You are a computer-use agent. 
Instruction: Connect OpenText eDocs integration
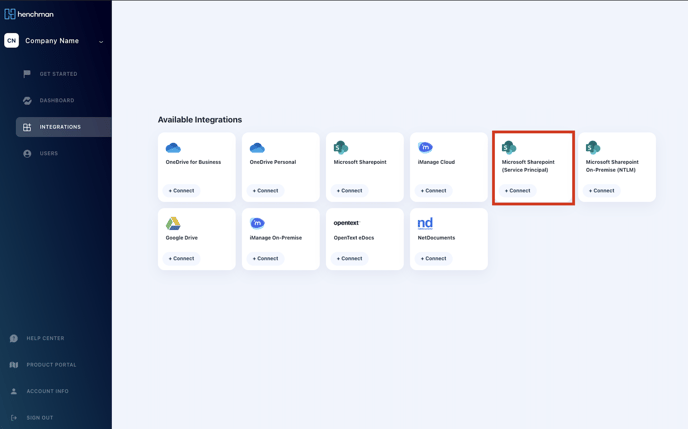(349, 259)
